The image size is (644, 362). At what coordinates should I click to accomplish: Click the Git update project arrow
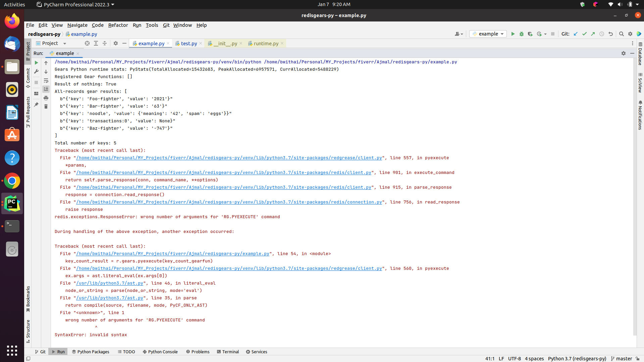click(576, 34)
